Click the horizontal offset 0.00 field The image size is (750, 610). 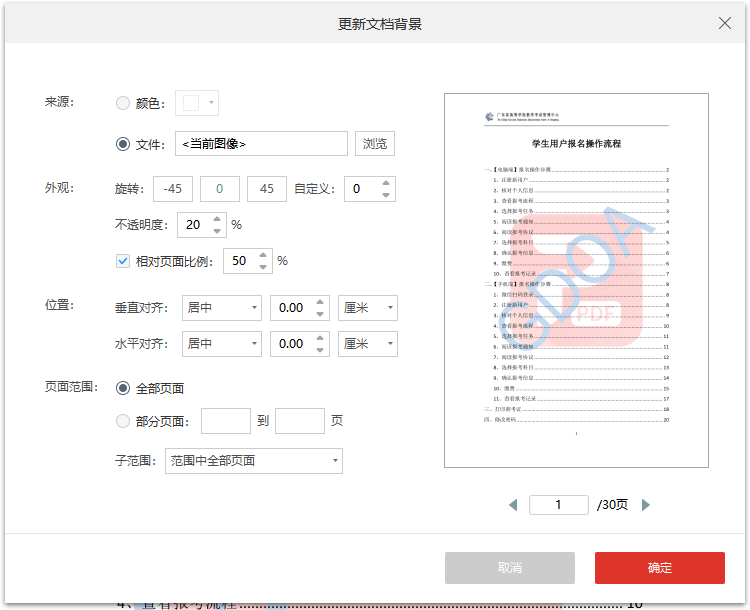pos(291,344)
